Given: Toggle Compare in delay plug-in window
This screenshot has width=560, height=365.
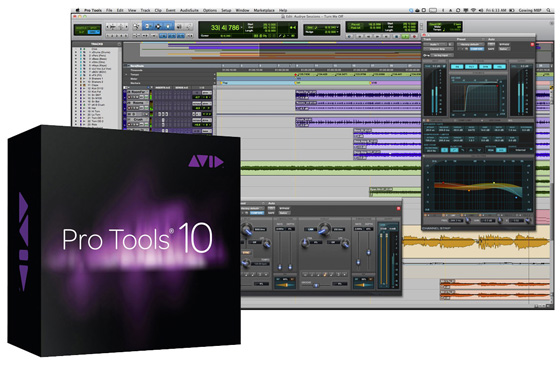Looking at the screenshot, I should tap(257, 213).
